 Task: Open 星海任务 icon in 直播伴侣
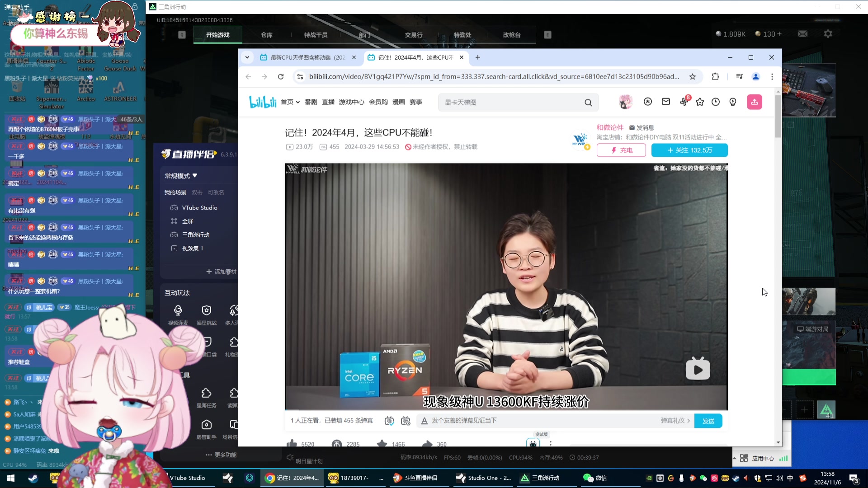pyautogui.click(x=207, y=393)
